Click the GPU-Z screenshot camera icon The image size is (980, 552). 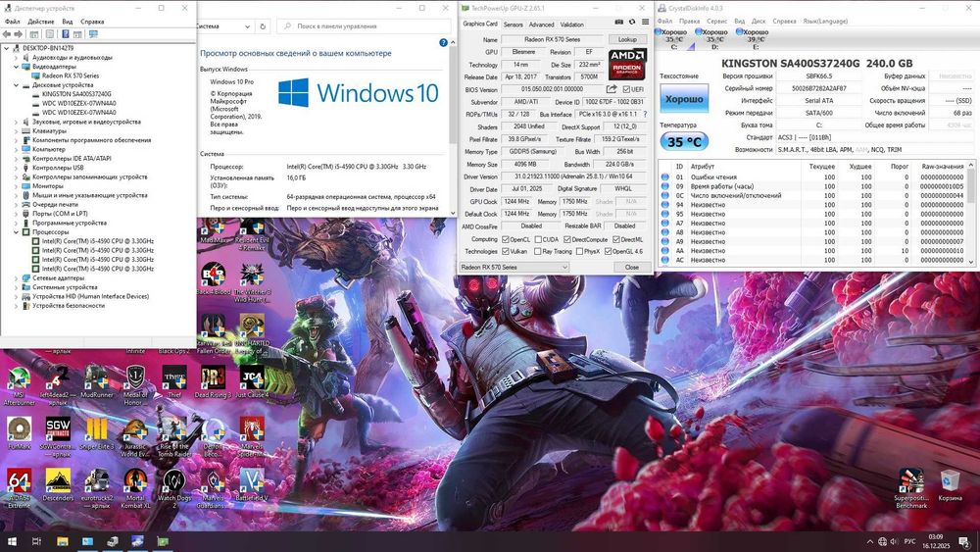[x=618, y=22]
